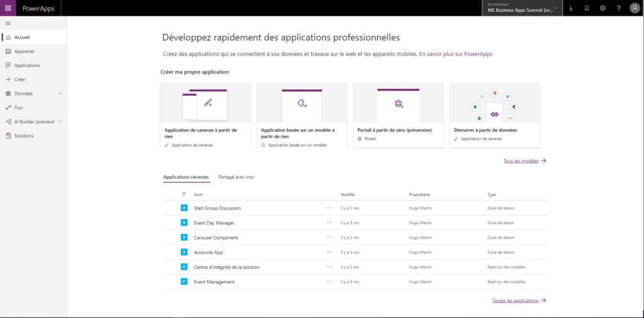Follow En savoir plus sur PowerApps link
Viewport: 644px width, 318px height.
tap(455, 54)
